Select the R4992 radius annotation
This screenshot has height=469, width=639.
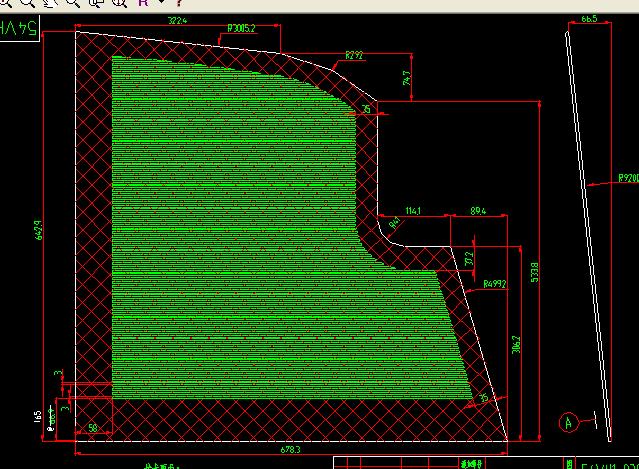(x=495, y=284)
